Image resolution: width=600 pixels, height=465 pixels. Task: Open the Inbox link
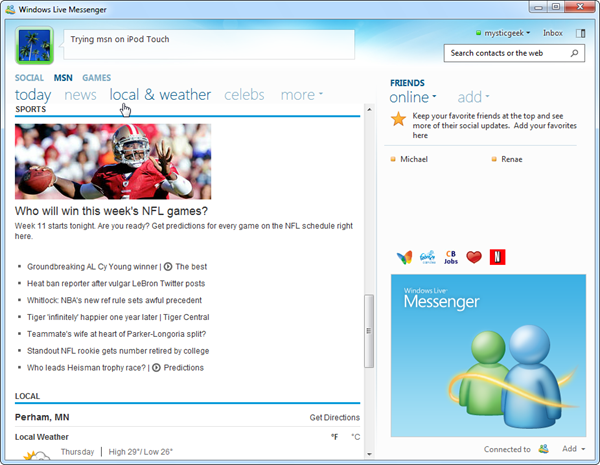(x=553, y=33)
